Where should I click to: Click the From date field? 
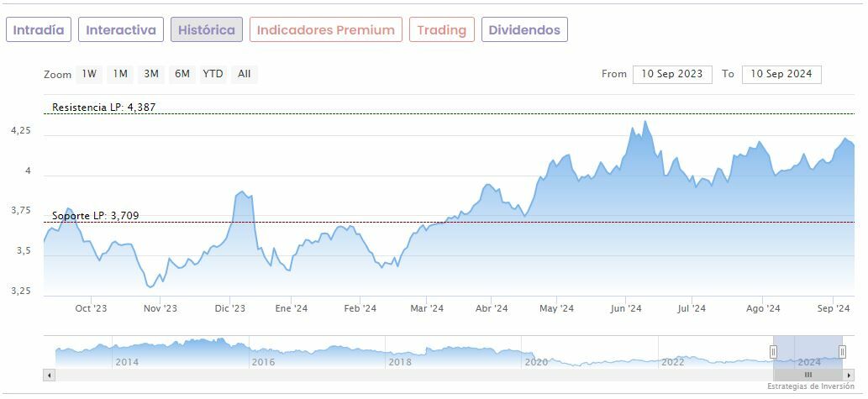click(672, 74)
